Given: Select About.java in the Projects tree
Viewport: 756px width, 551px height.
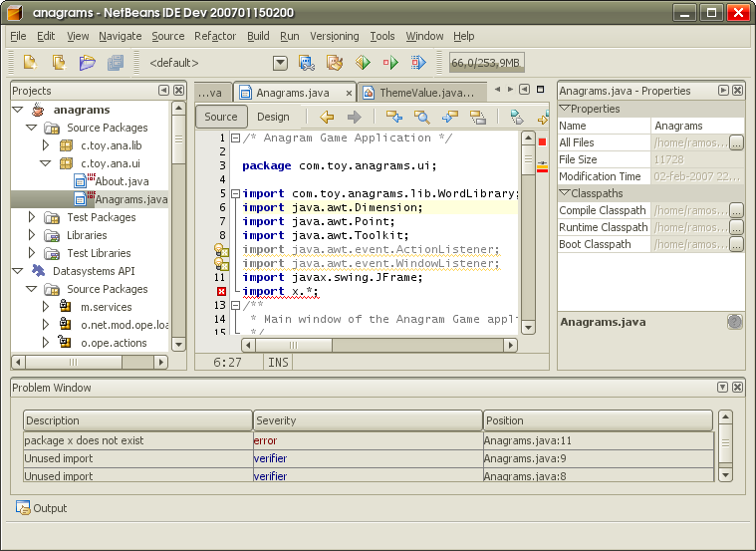Looking at the screenshot, I should (x=122, y=181).
